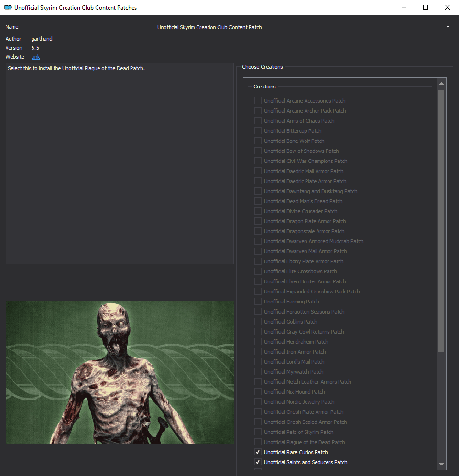Enable Unofficial Dead Man's Dread Patch
This screenshot has width=459, height=476.
(258, 201)
